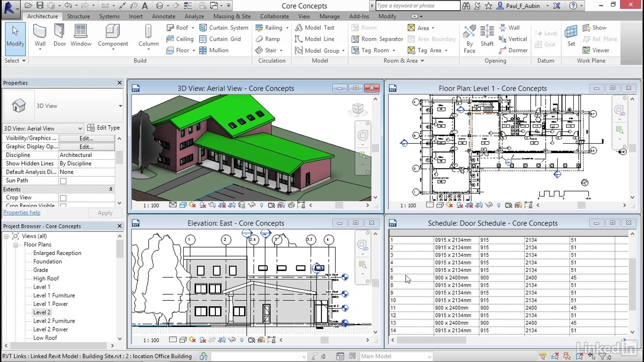644x362 pixels.
Task: Click the ViewCube in the 3D view
Action: 358,109
